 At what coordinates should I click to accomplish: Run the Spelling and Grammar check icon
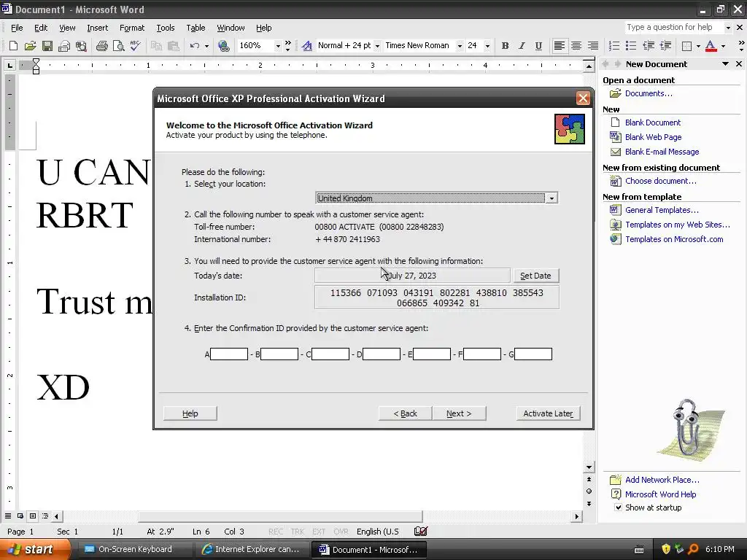pyautogui.click(x=135, y=46)
